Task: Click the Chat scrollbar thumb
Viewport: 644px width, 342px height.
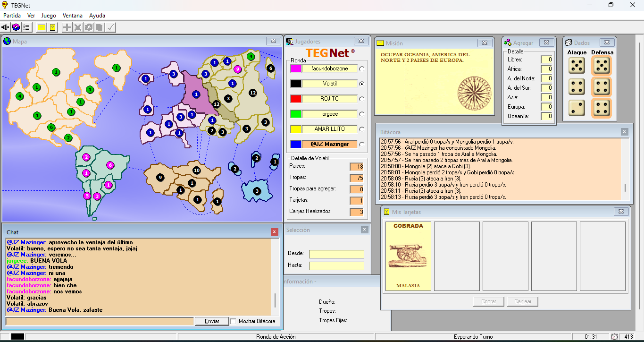Action: (x=275, y=300)
